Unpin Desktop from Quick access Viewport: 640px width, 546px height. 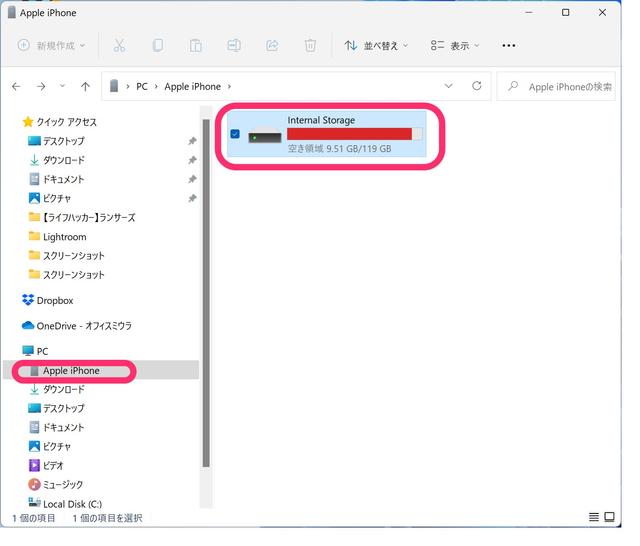(192, 141)
